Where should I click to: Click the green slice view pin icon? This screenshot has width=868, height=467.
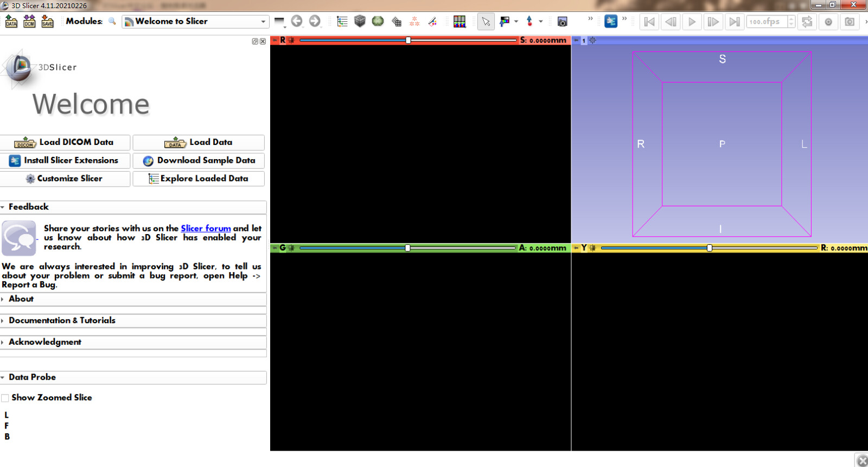[275, 248]
